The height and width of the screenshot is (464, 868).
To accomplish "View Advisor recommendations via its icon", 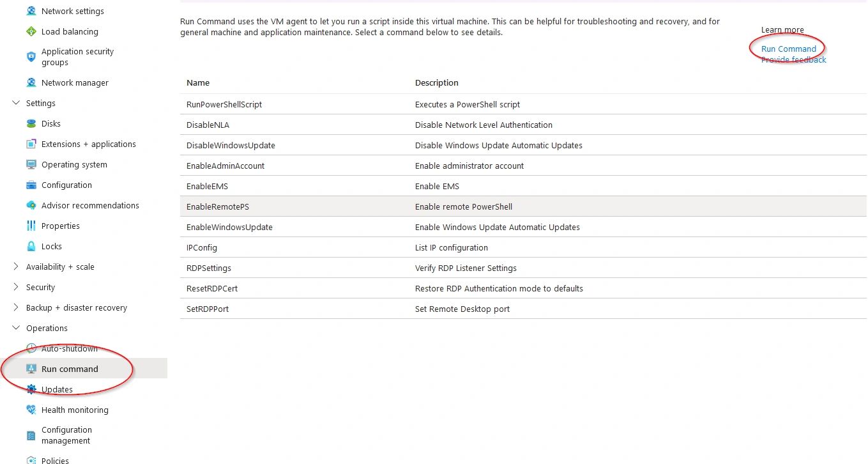I will (x=31, y=205).
